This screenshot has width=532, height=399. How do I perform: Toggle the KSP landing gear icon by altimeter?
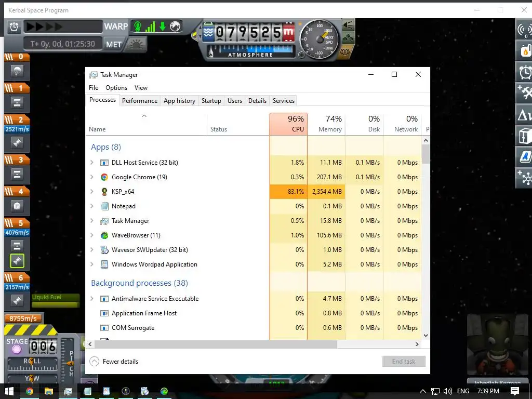(348, 38)
